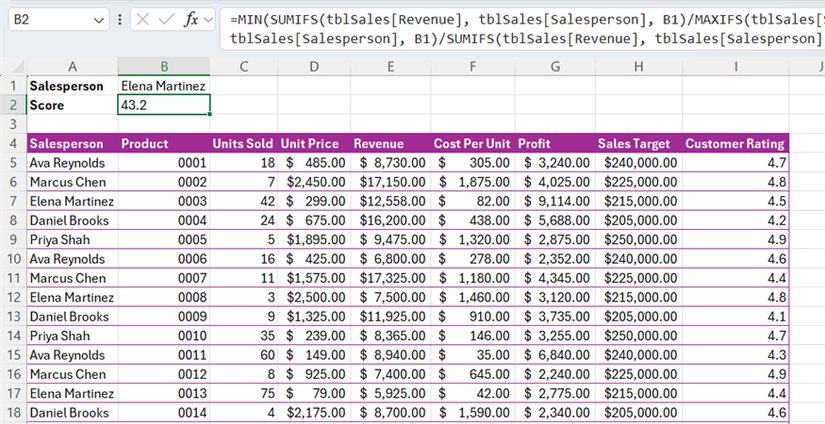Click cell B1 containing Elena Martinez
Screen dimensions: 825x424
coord(164,86)
